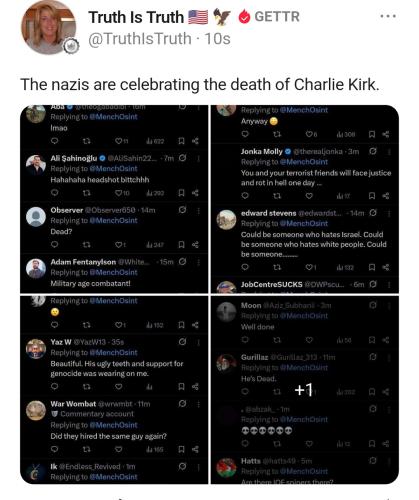Open the three-dot post options menu
Image resolution: width=419 pixels, height=500 pixels.
tap(388, 16)
